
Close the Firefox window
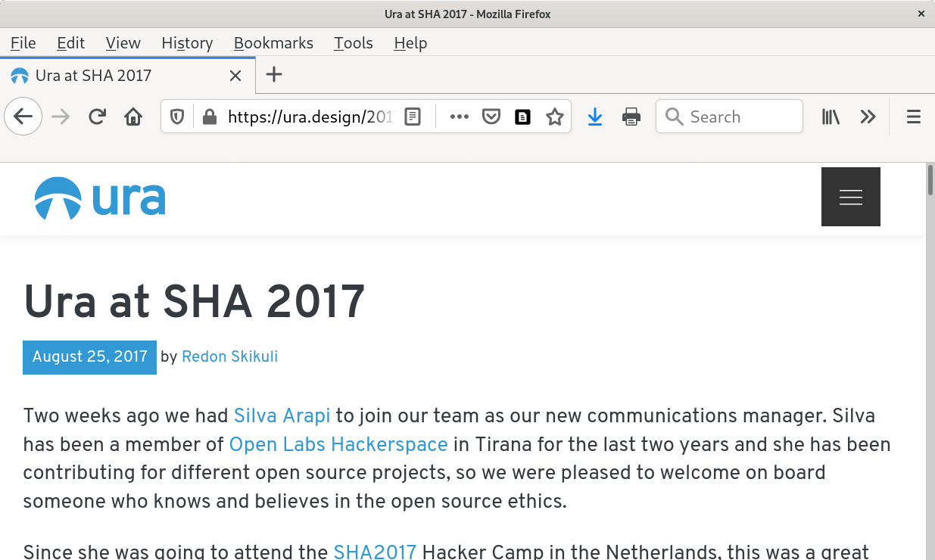point(921,14)
